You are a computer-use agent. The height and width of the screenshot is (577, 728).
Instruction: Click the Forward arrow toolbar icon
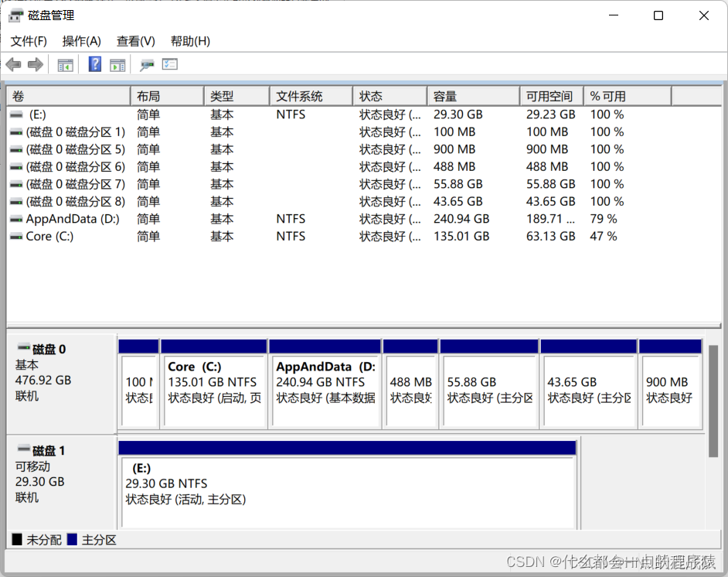36,64
